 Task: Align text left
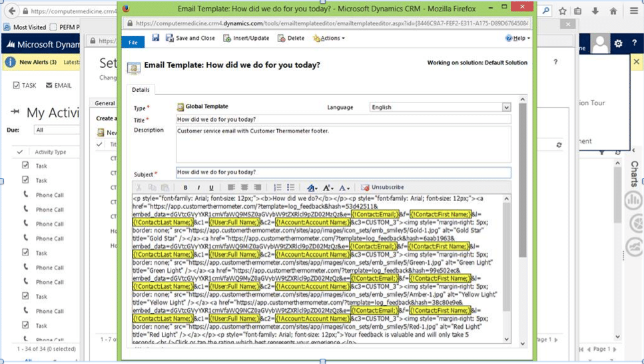click(231, 188)
